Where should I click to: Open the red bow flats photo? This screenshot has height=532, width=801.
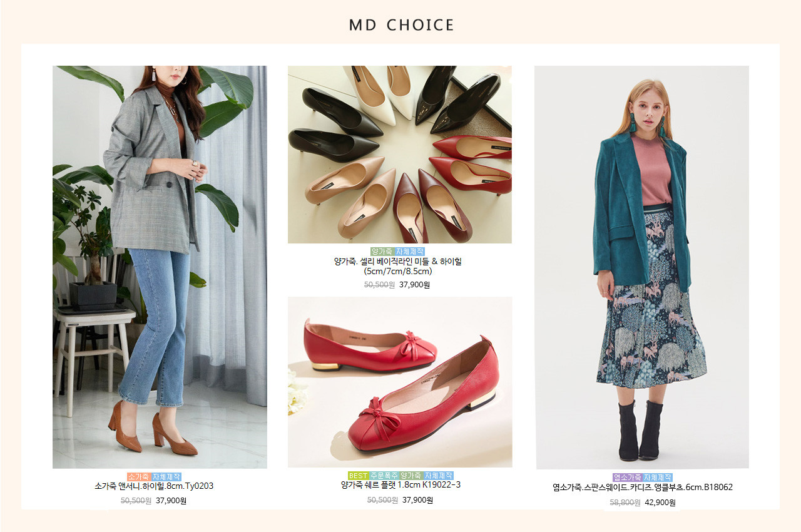pos(400,382)
